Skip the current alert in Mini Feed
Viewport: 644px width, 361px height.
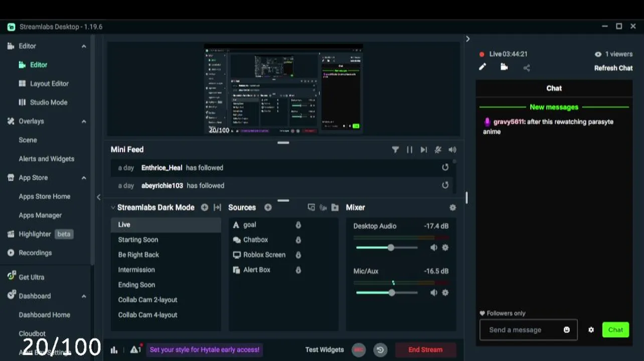[x=424, y=149]
